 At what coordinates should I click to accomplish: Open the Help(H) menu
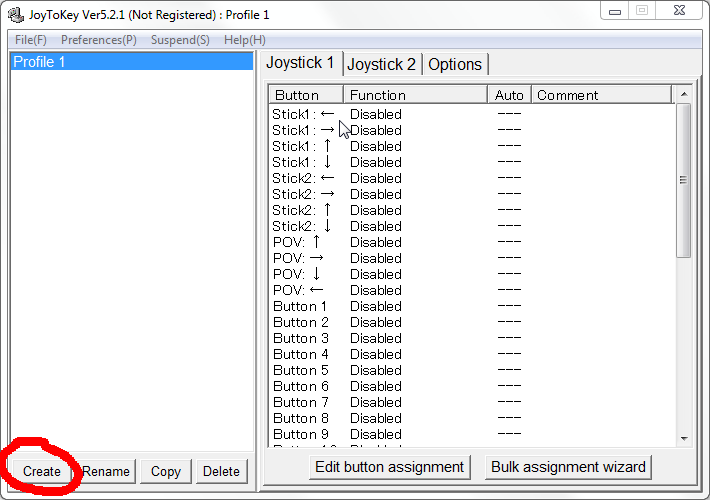point(245,40)
